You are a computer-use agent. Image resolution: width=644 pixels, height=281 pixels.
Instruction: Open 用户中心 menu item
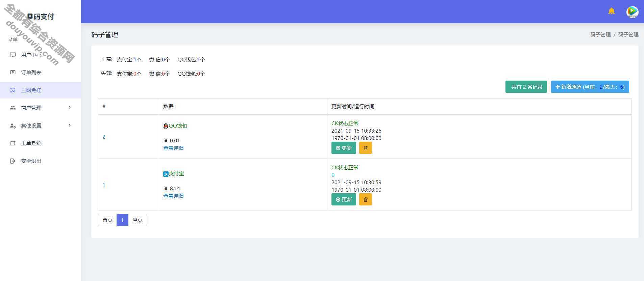41,55
